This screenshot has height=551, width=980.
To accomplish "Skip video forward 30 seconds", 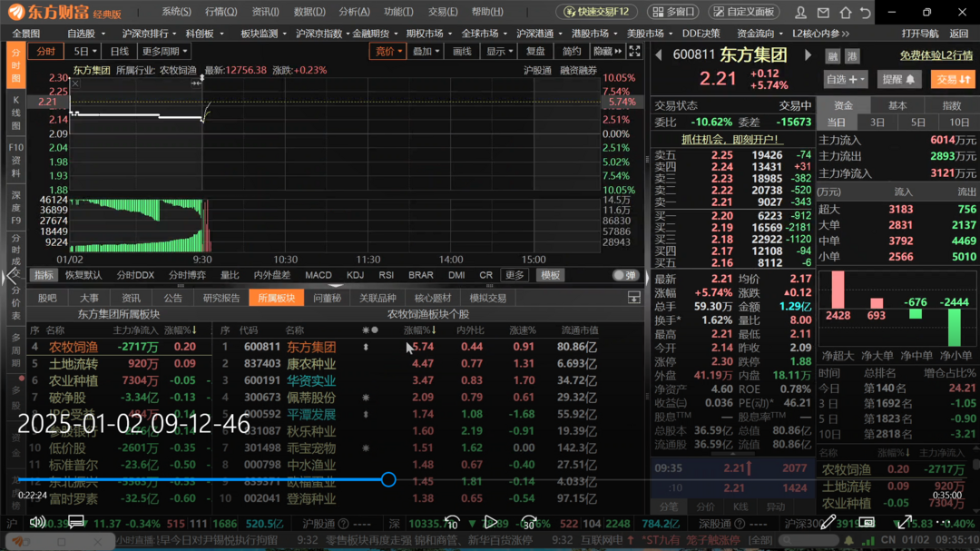I will pyautogui.click(x=529, y=522).
